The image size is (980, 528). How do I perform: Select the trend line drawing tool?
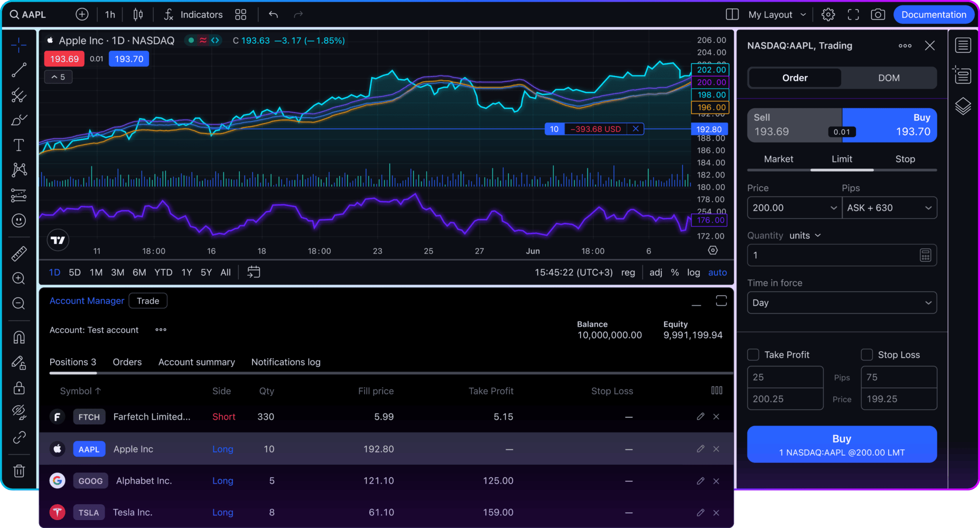tap(19, 70)
